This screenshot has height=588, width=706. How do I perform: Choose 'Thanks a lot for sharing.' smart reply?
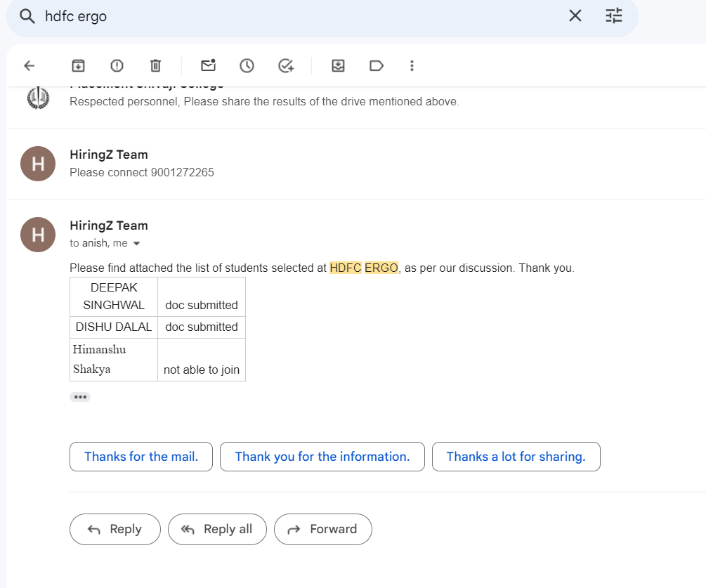tap(516, 457)
